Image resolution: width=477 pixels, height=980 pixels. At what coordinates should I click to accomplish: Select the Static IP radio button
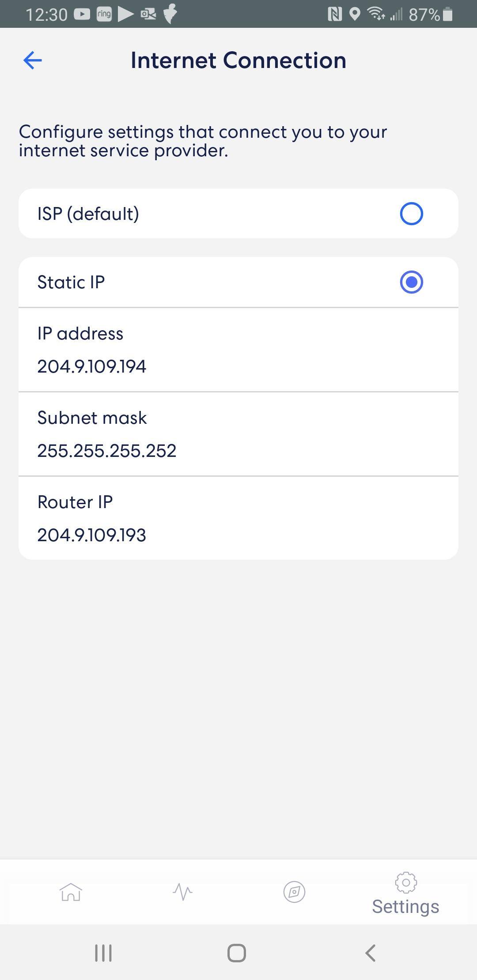(411, 282)
